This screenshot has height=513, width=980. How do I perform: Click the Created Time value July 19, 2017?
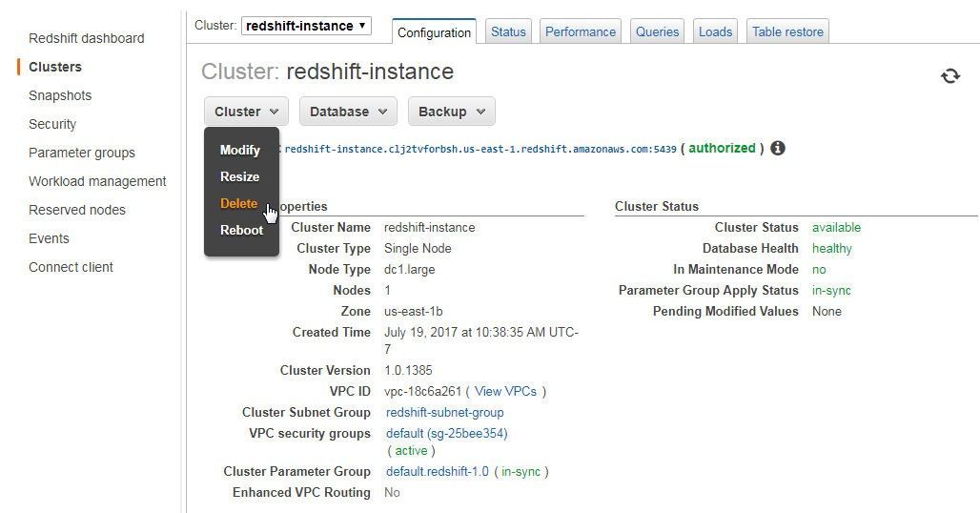[x=481, y=340]
